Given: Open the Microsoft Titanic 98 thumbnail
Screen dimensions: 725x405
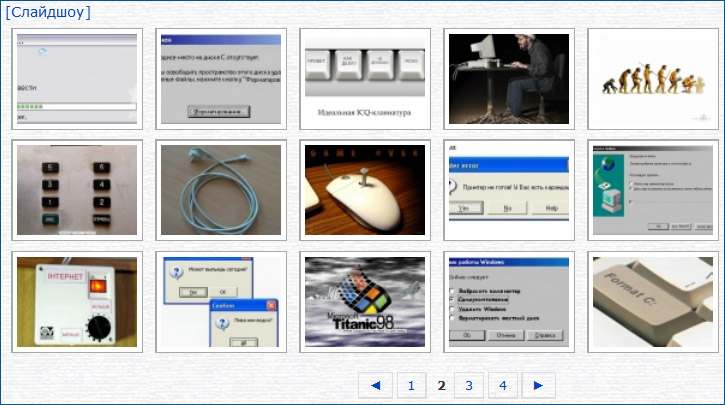Looking at the screenshot, I should pos(365,302).
